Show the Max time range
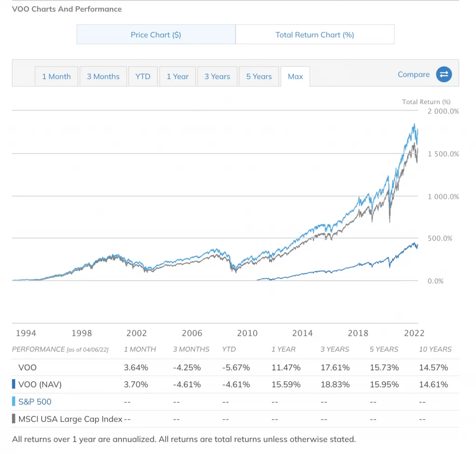The image size is (476, 454). pyautogui.click(x=295, y=77)
